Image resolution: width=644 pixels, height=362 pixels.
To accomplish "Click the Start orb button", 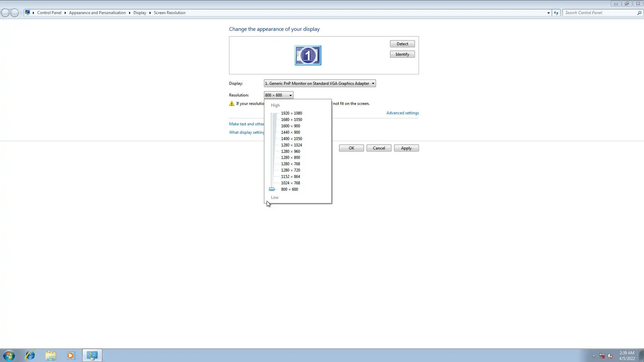I will click(x=9, y=355).
